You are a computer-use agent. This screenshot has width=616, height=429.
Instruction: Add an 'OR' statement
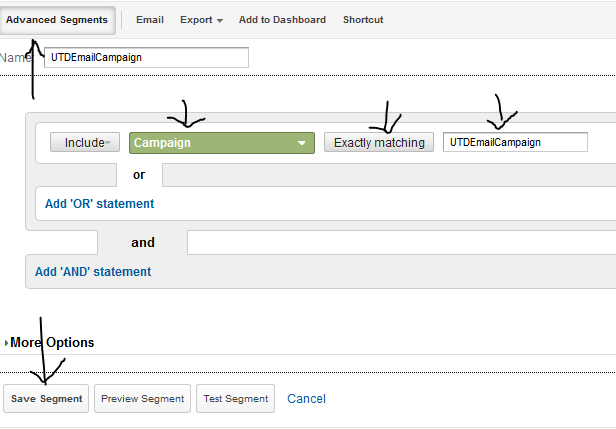pos(100,204)
